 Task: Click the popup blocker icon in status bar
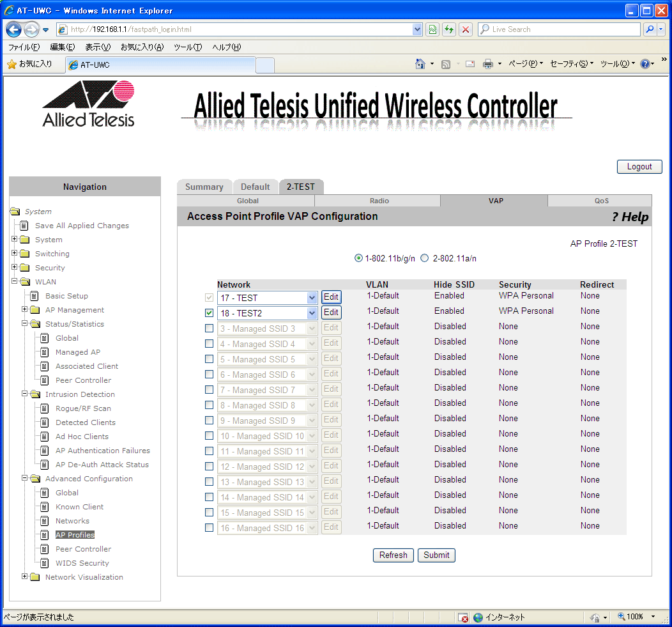pyautogui.click(x=463, y=617)
